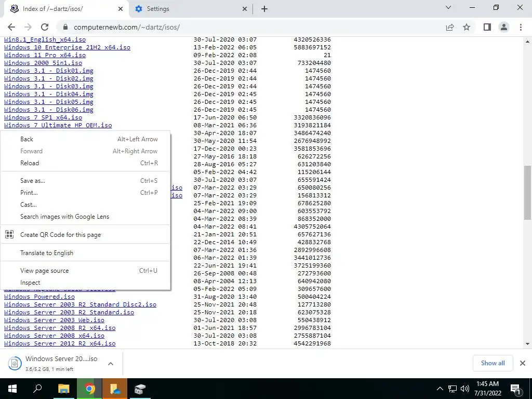
Task: Close the Index of /~dartz/isos/ tab
Action: pyautogui.click(x=121, y=9)
